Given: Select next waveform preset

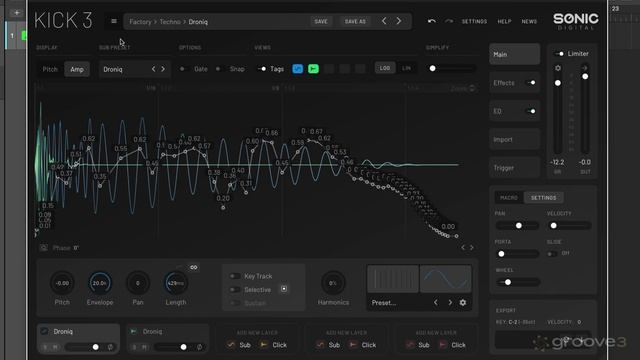Looking at the screenshot, I should coord(450,302).
